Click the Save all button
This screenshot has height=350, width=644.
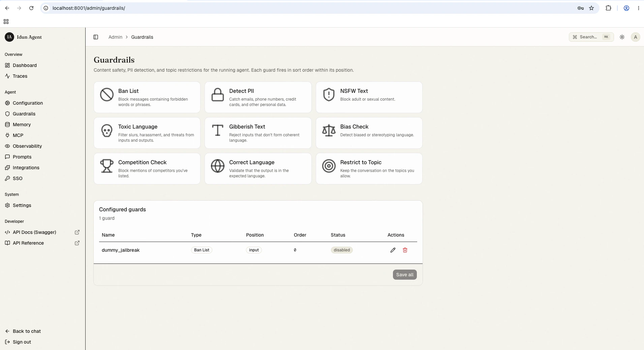405,275
